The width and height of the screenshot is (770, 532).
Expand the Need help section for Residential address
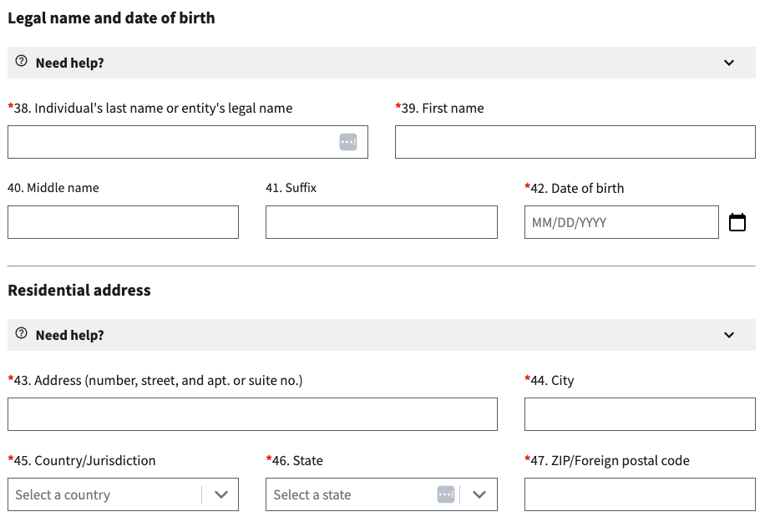point(728,335)
